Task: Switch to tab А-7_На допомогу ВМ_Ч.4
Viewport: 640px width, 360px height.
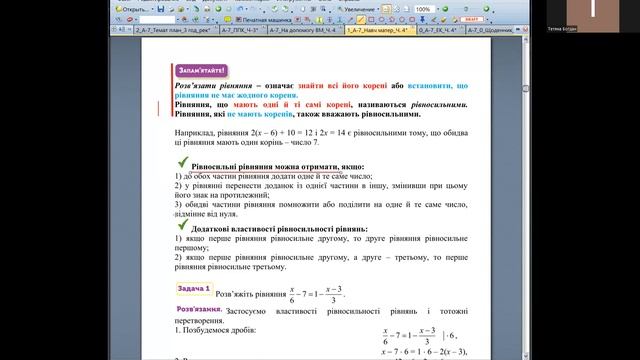Action: [305, 30]
